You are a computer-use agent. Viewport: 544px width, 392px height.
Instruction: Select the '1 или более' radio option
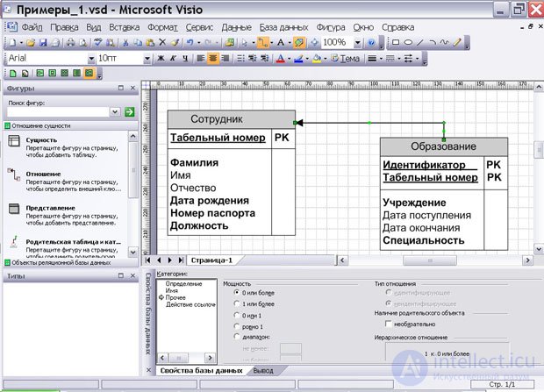click(x=237, y=304)
